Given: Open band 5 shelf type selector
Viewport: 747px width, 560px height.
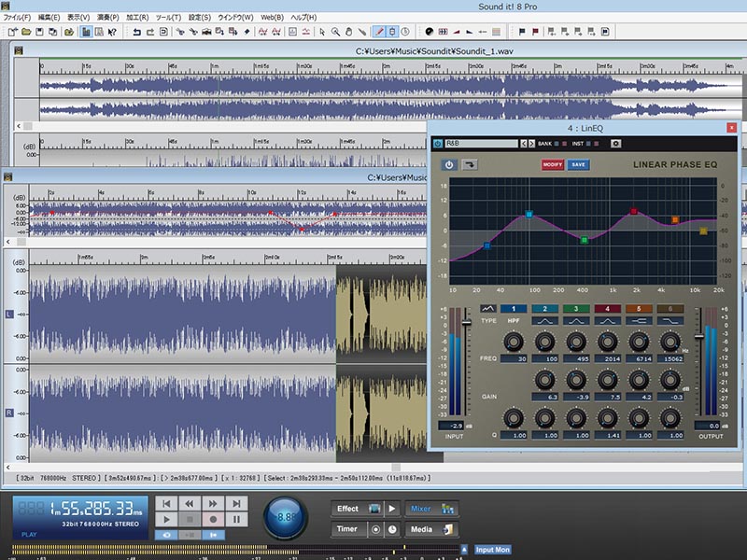Looking at the screenshot, I should [639, 321].
